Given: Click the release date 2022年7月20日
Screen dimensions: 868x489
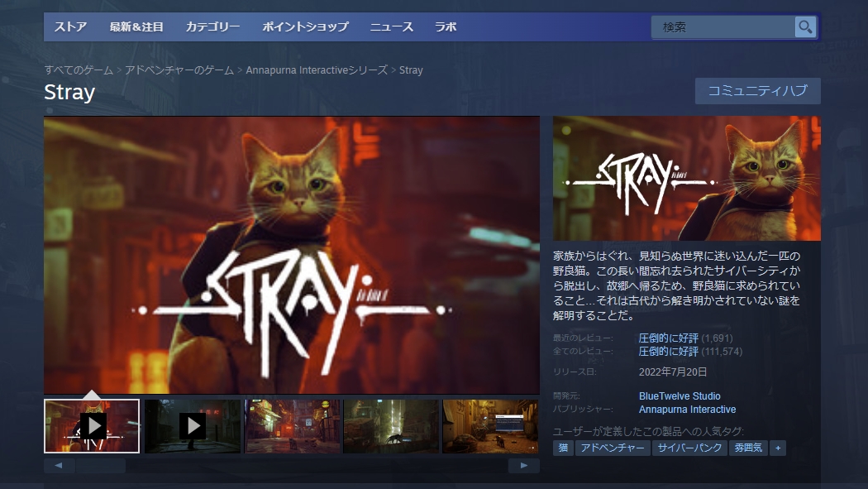Looking at the screenshot, I should click(673, 372).
